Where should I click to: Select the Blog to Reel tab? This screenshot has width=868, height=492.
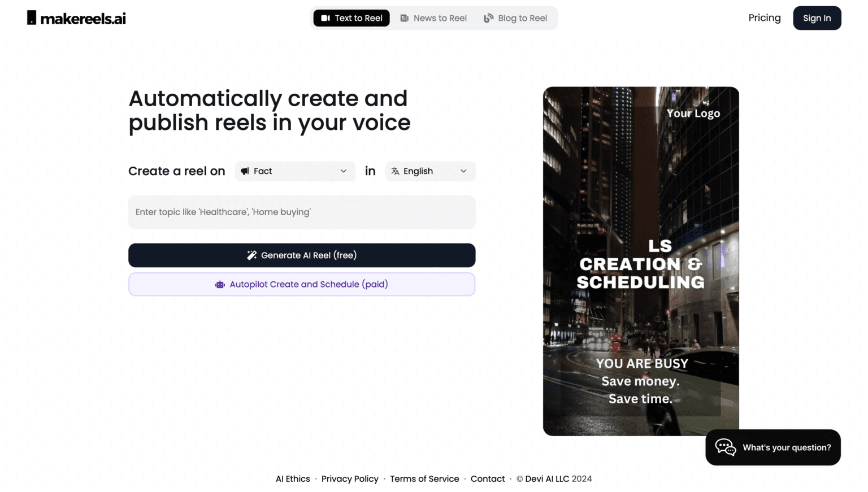515,18
